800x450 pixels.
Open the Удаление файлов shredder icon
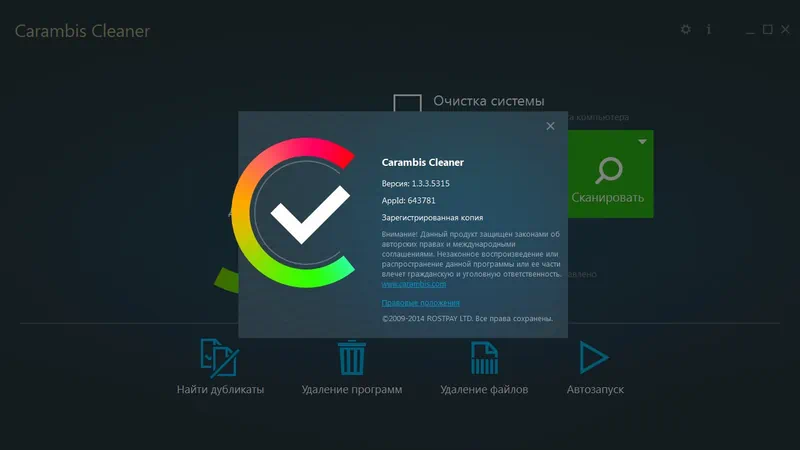tap(484, 358)
